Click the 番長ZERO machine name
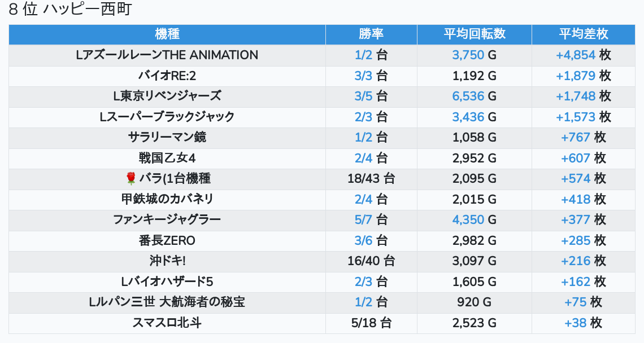This screenshot has height=343, width=644. click(x=167, y=241)
